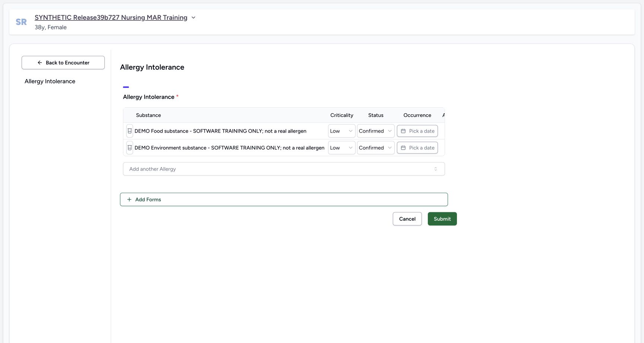Expand the patient name chevron in header
Viewport: 644px width, 343px height.
coord(193,18)
